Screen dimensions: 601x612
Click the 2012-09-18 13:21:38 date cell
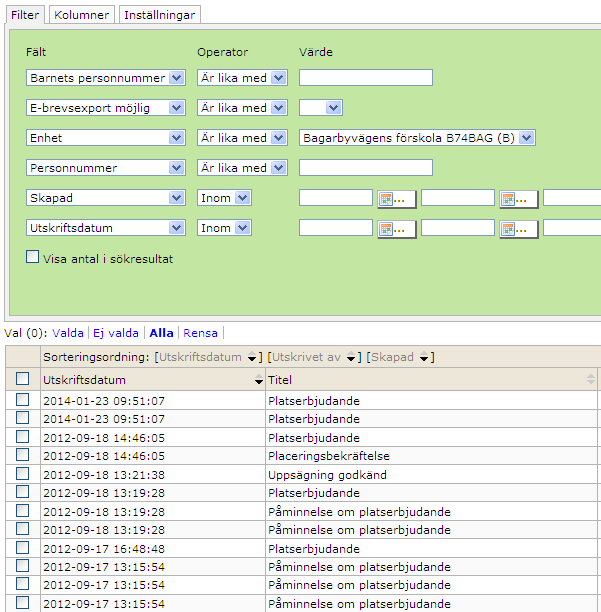coord(153,475)
